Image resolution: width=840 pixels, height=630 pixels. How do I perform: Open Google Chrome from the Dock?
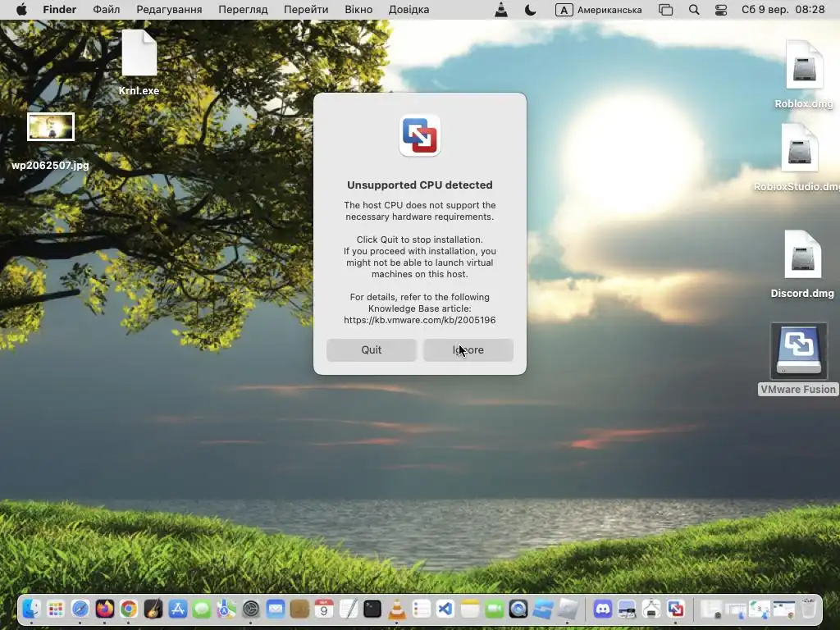pyautogui.click(x=129, y=609)
